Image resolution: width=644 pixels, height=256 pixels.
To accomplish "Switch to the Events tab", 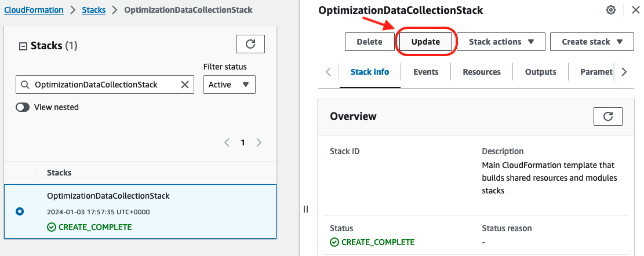I will [x=426, y=72].
